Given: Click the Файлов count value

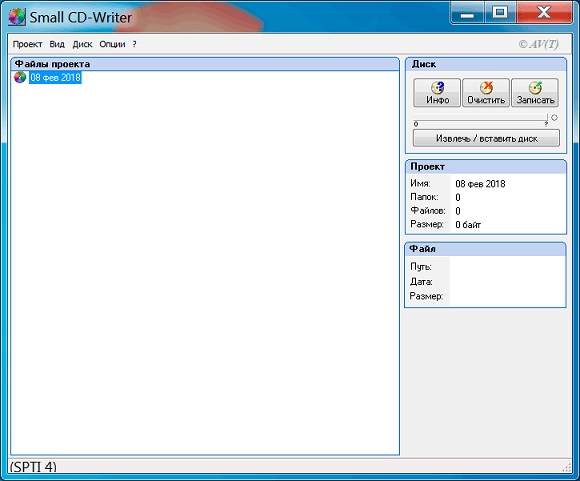Looking at the screenshot, I should click(x=458, y=211).
